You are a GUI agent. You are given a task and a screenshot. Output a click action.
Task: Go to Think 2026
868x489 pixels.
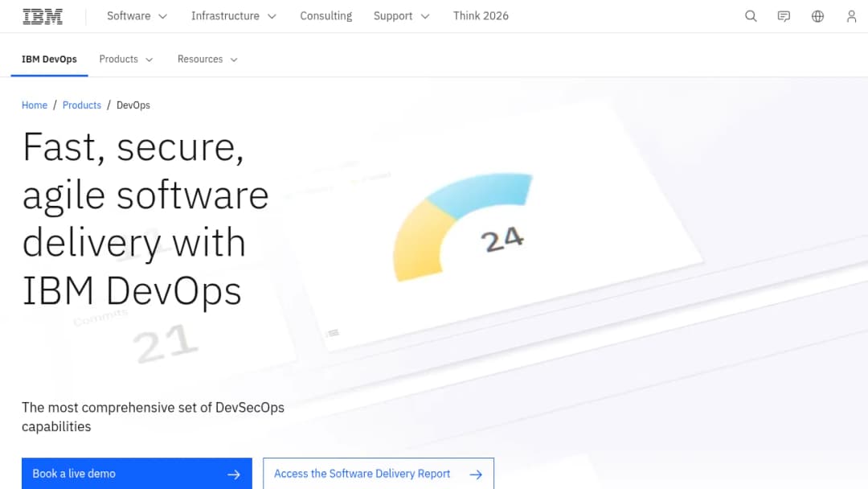click(x=481, y=16)
